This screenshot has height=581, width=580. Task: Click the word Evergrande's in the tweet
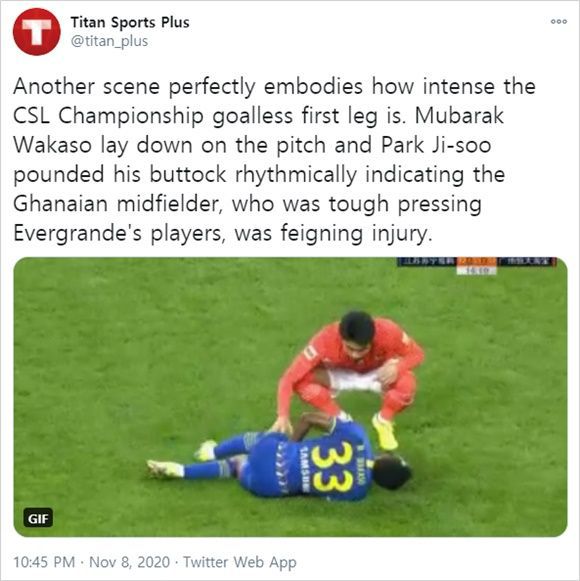point(77,234)
